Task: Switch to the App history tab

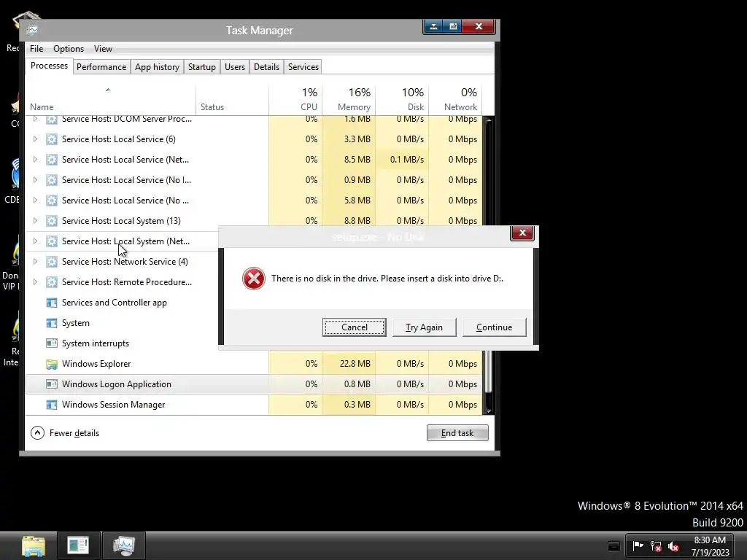Action: (x=158, y=67)
